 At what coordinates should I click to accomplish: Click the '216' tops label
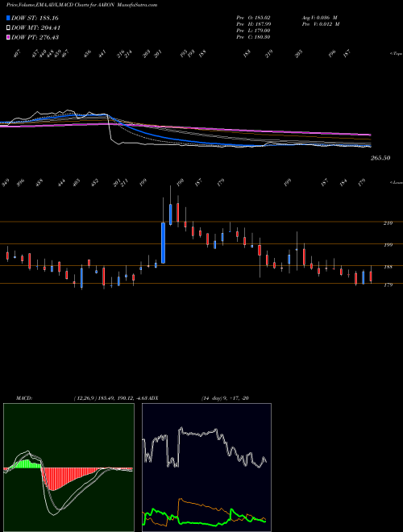[122, 55]
